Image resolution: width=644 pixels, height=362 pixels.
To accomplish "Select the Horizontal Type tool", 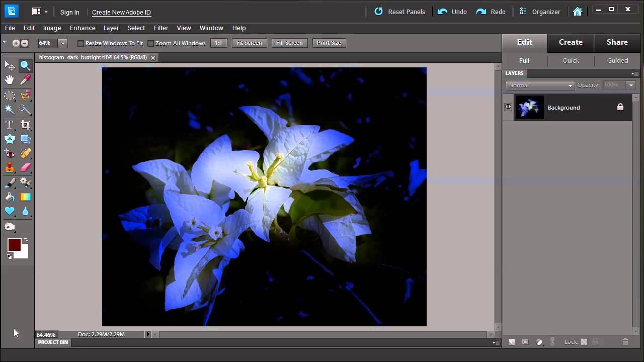I will pyautogui.click(x=10, y=125).
